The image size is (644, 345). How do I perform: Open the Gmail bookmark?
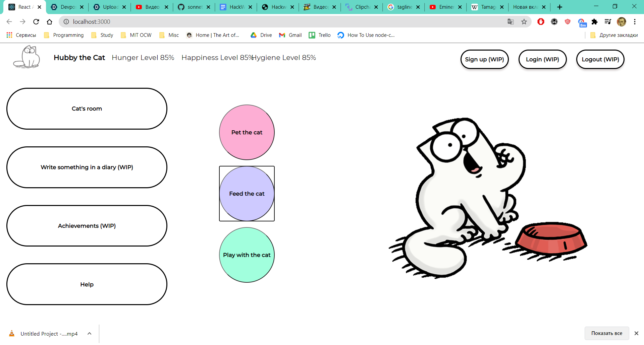pyautogui.click(x=290, y=35)
